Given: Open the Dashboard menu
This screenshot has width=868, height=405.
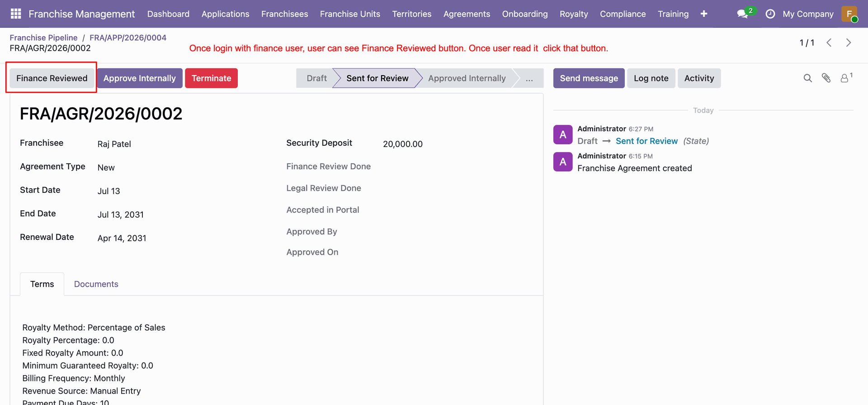Looking at the screenshot, I should pyautogui.click(x=168, y=14).
